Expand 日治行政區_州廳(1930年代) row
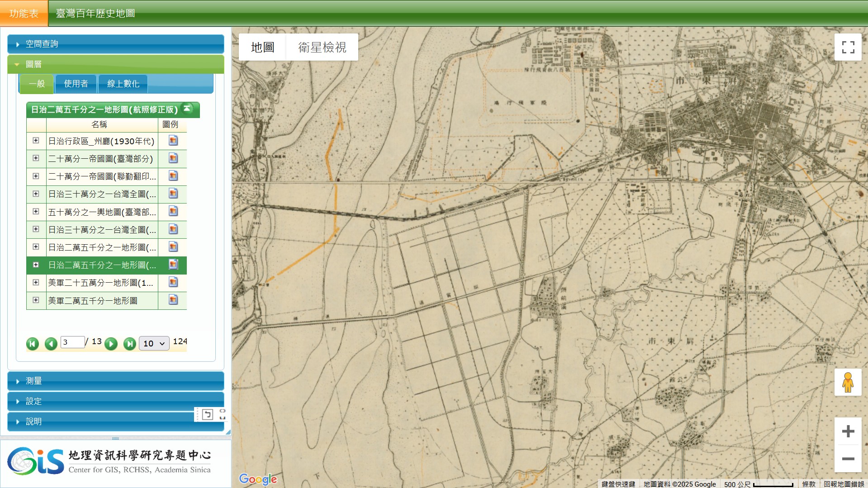 tap(36, 141)
